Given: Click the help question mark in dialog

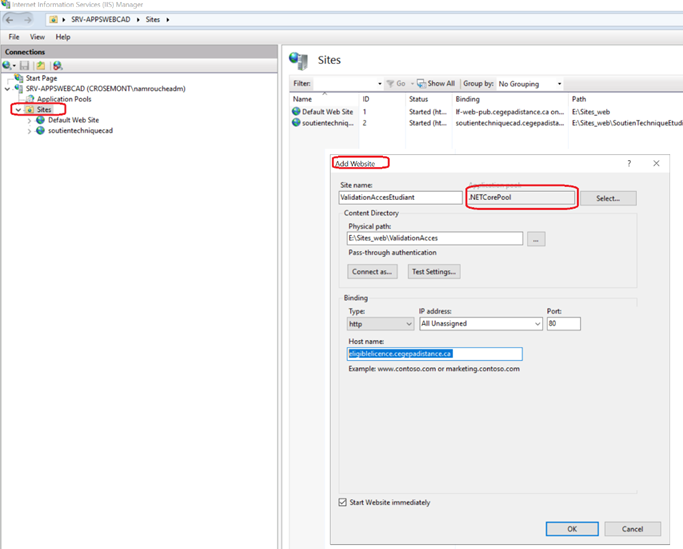Looking at the screenshot, I should (629, 163).
